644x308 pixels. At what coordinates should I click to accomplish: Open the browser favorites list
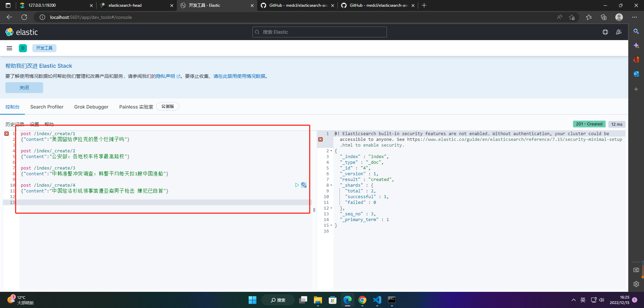[x=589, y=17]
